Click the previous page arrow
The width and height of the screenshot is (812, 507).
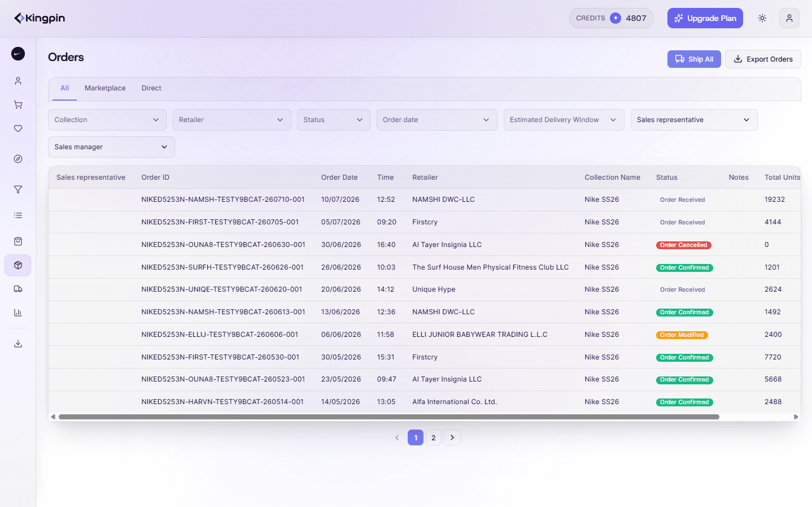397,437
